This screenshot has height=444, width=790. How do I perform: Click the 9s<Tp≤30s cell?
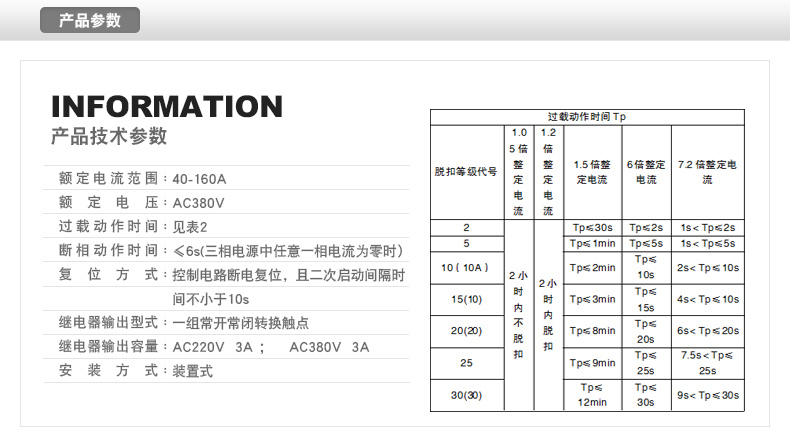[708, 395]
